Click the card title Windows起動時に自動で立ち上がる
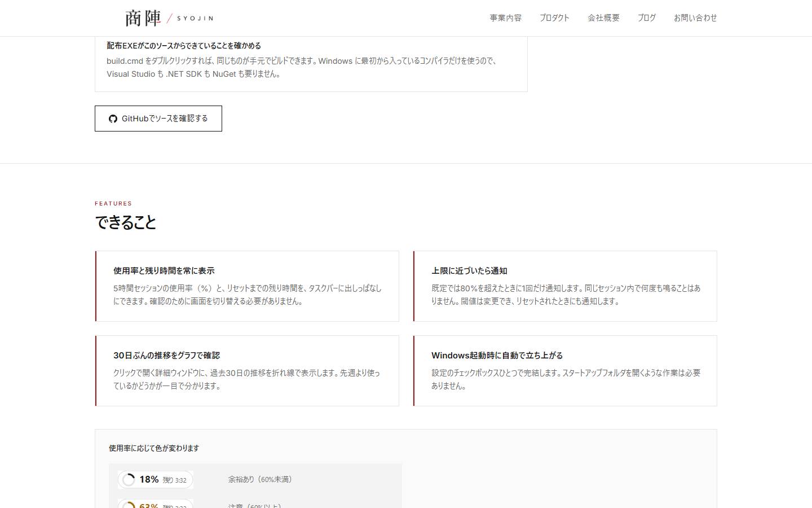This screenshot has width=812, height=508. [x=497, y=356]
